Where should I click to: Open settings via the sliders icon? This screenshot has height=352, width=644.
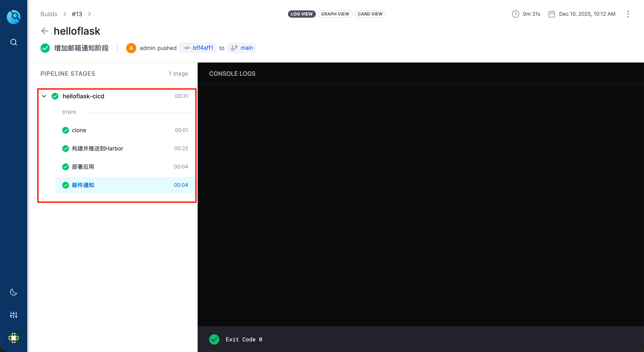coord(13,315)
